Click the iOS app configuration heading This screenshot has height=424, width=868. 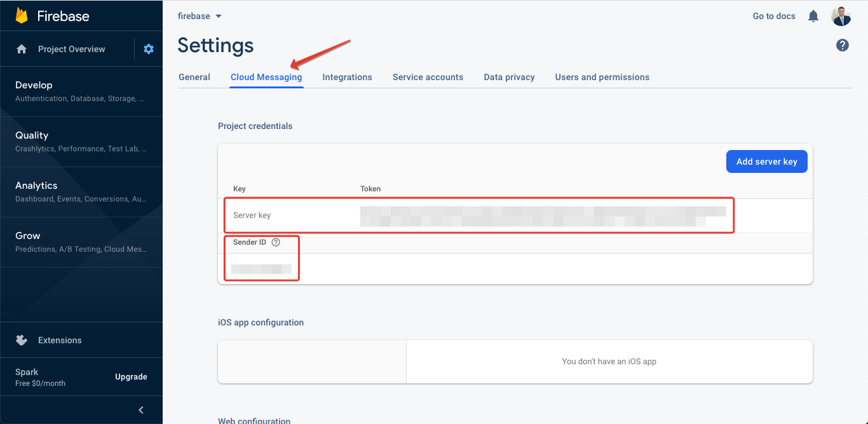tap(261, 322)
